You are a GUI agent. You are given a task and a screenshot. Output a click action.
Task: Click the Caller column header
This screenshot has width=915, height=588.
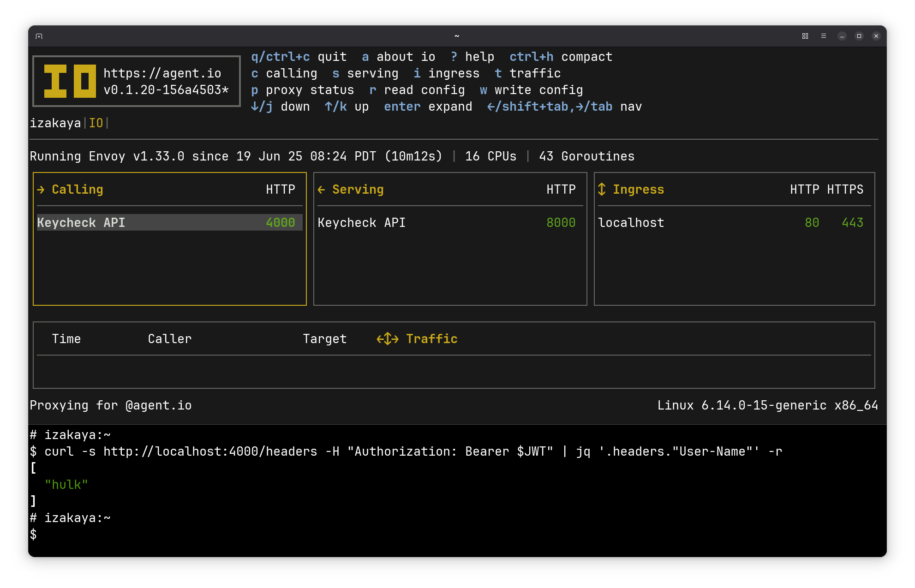click(x=170, y=339)
